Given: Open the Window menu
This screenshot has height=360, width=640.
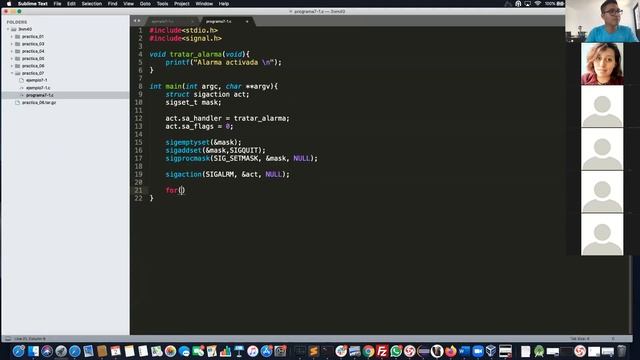Looking at the screenshot, I should [204, 4].
